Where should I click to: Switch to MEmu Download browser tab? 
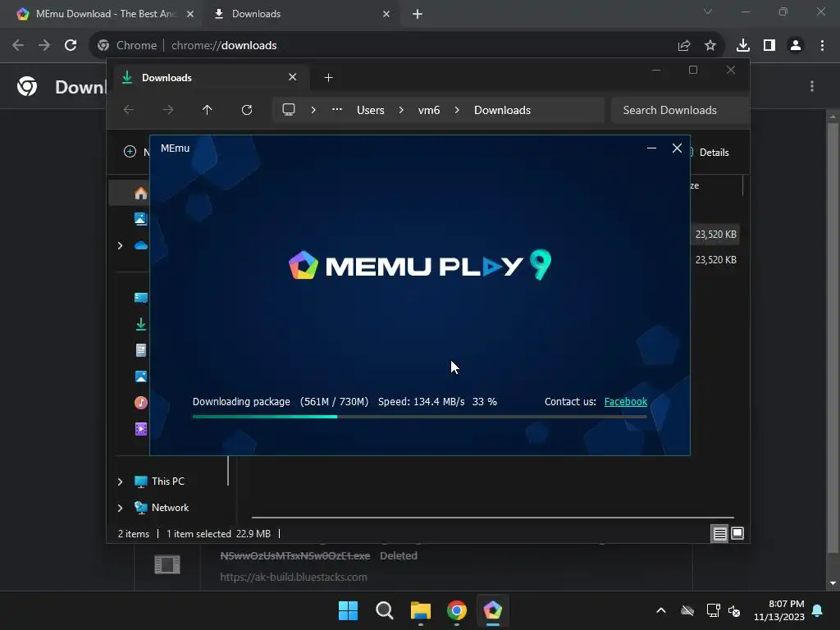(101, 14)
